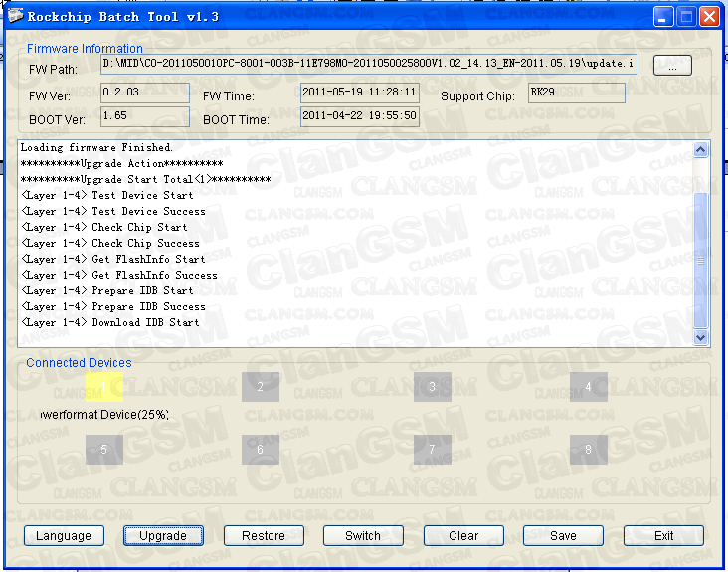Click the Restore button
The width and height of the screenshot is (728, 572).
click(x=264, y=535)
